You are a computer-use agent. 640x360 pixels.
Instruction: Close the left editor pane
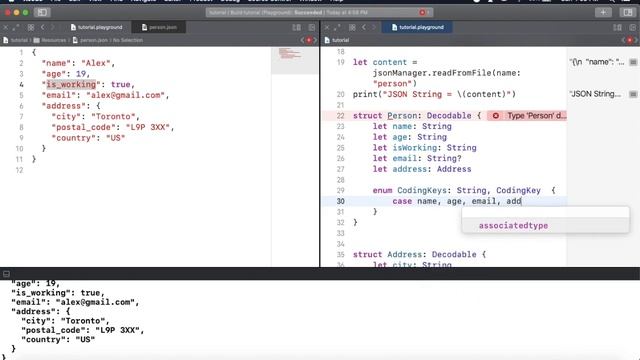tap(5, 27)
